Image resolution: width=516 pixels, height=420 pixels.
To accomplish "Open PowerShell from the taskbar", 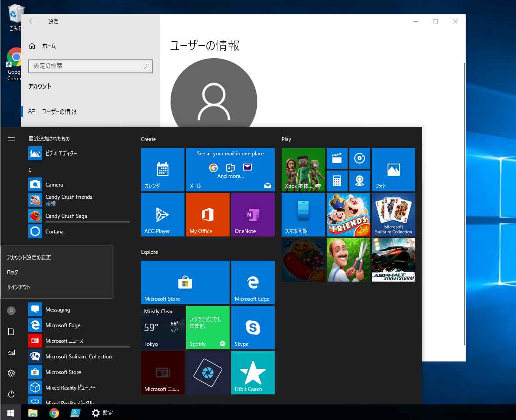I will point(76,413).
